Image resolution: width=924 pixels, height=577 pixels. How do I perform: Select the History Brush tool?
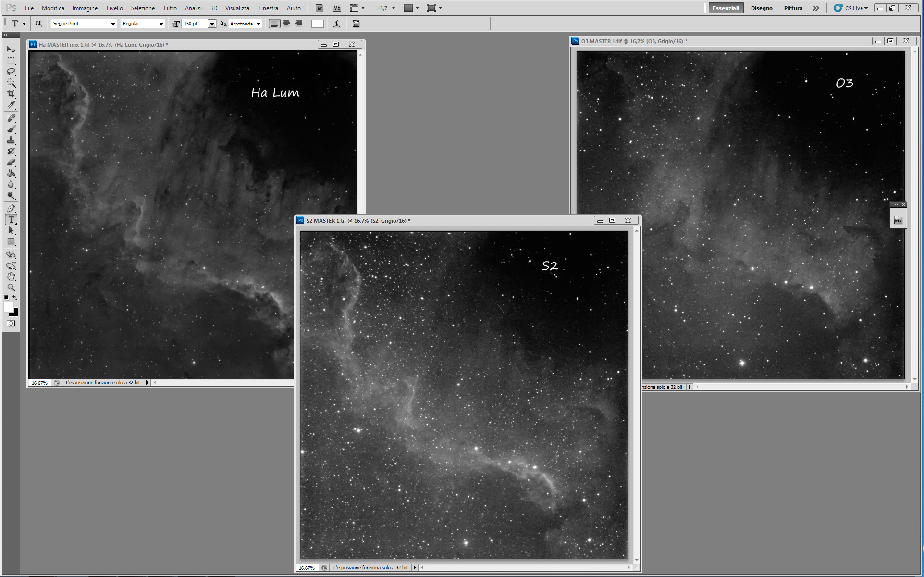[x=11, y=151]
